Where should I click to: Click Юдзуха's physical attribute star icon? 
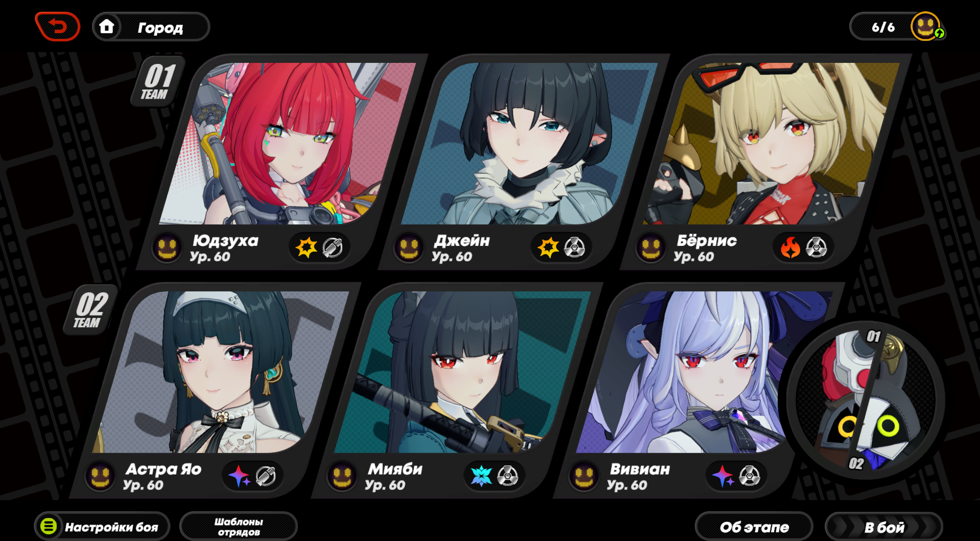[307, 247]
